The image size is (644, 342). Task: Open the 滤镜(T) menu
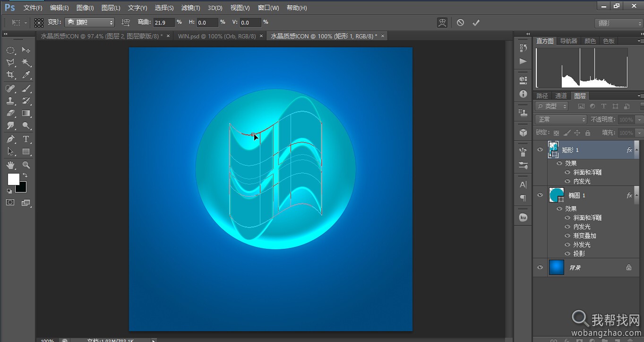pyautogui.click(x=190, y=8)
